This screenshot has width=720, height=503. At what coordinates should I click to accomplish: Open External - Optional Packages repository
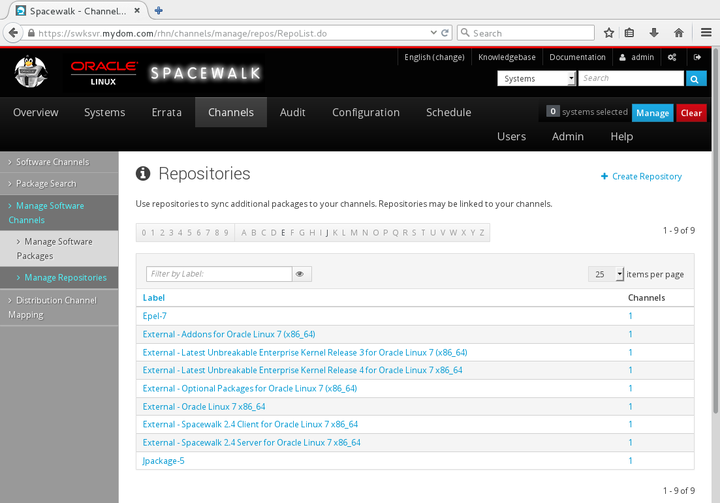tap(250, 389)
